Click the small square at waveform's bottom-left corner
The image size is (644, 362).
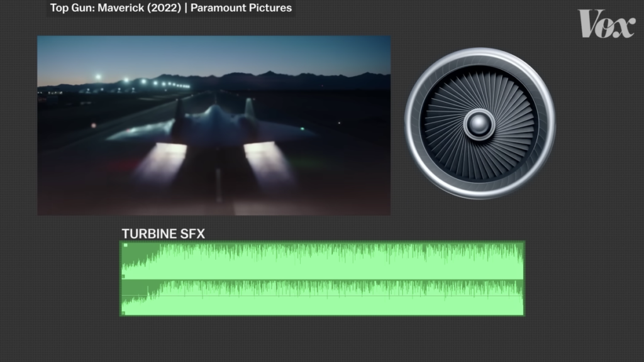tap(125, 312)
